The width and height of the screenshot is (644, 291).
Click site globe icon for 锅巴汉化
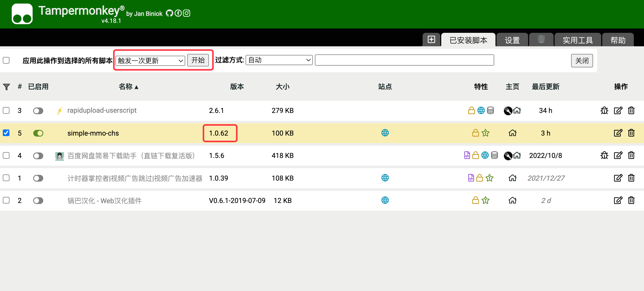(x=385, y=200)
